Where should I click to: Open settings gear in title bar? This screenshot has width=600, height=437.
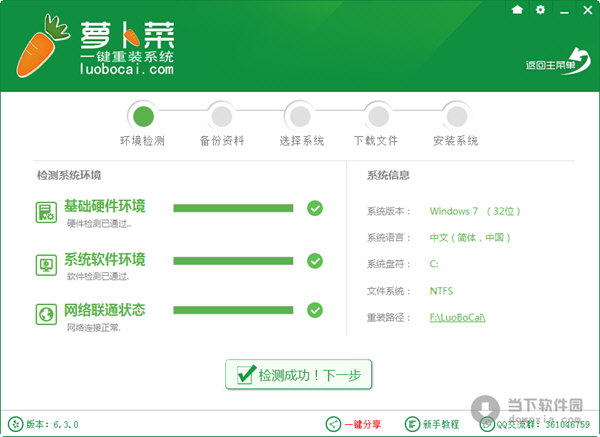pos(540,10)
